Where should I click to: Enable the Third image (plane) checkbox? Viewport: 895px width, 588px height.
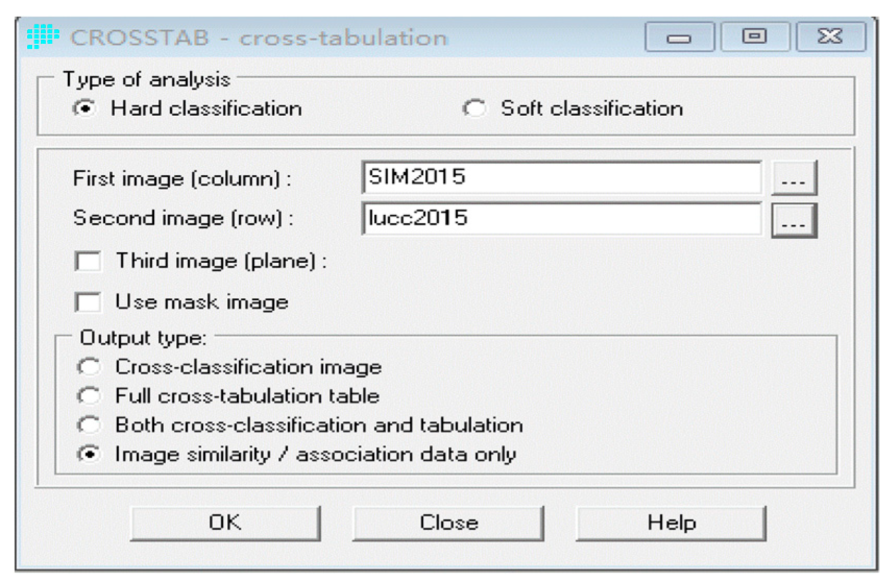pyautogui.click(x=88, y=261)
